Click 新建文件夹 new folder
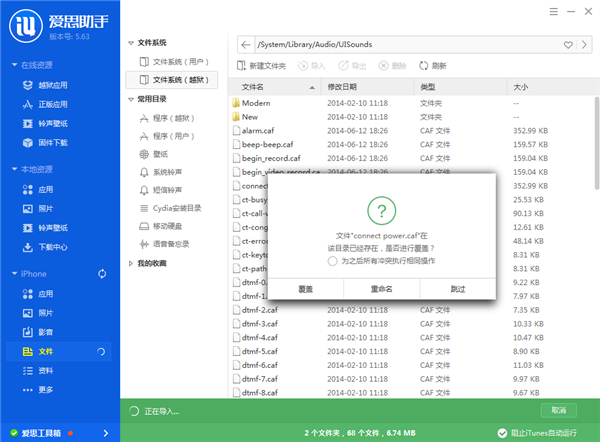600x442 pixels. point(261,66)
